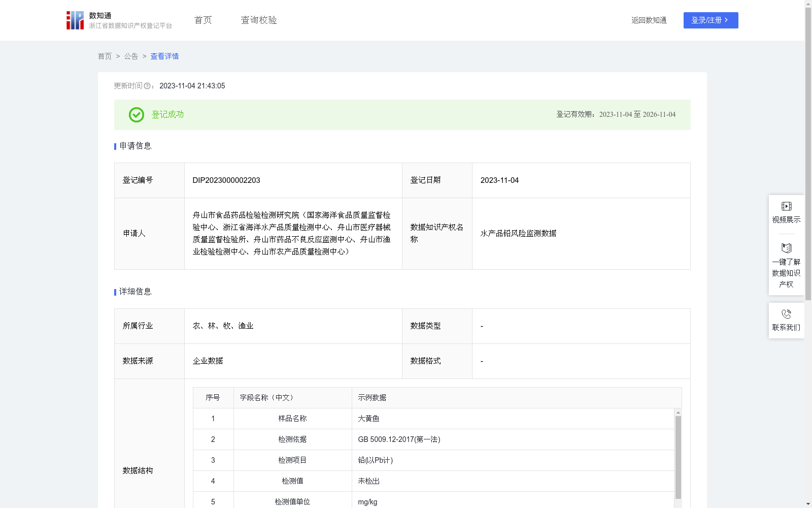Click the update time 2023-11-04 21:43:05
Viewport: 812px width, 508px height.
pos(192,86)
